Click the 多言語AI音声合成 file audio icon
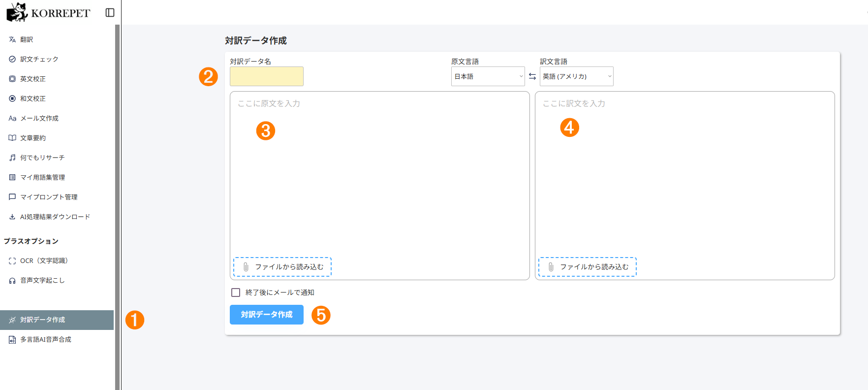Image resolution: width=868 pixels, height=390 pixels. click(12, 340)
